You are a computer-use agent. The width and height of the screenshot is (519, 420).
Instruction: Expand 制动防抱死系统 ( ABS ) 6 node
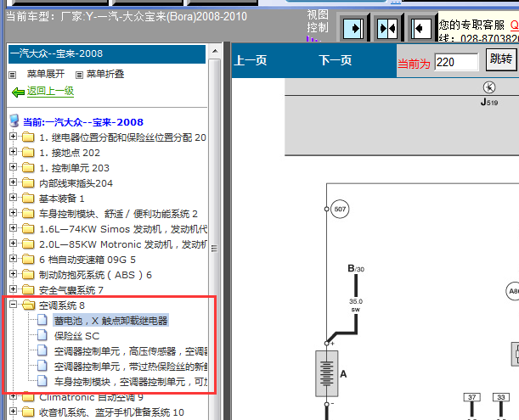[13, 273]
